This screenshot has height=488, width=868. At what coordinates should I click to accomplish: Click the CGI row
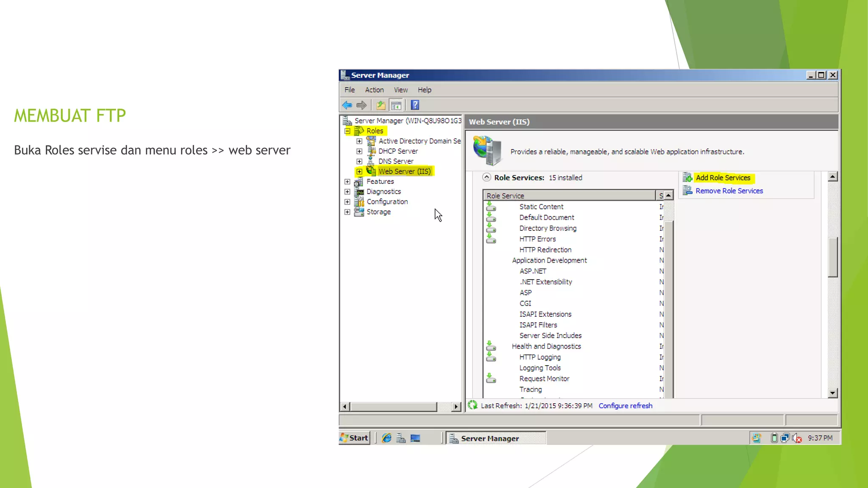pos(574,303)
